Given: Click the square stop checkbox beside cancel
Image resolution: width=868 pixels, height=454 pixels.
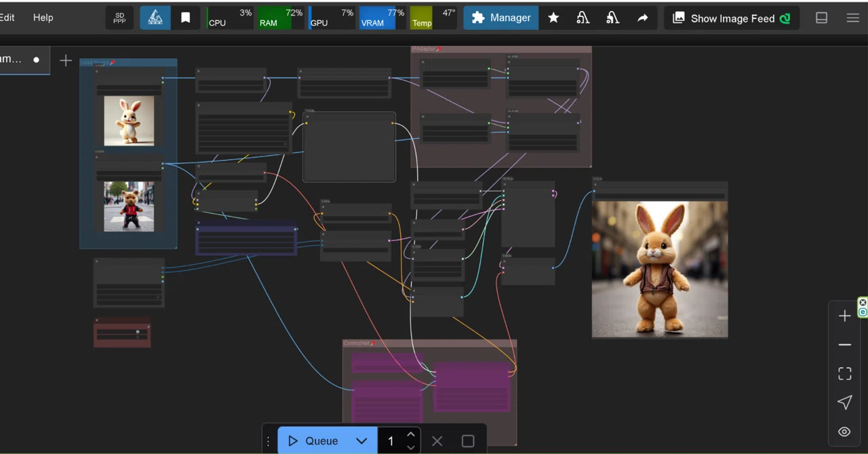Looking at the screenshot, I should pos(468,441).
